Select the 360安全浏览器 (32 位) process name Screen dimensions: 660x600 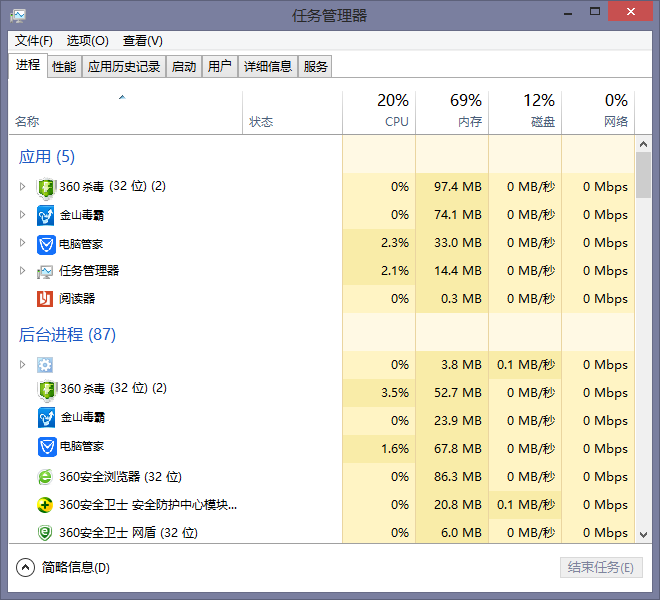click(x=120, y=477)
